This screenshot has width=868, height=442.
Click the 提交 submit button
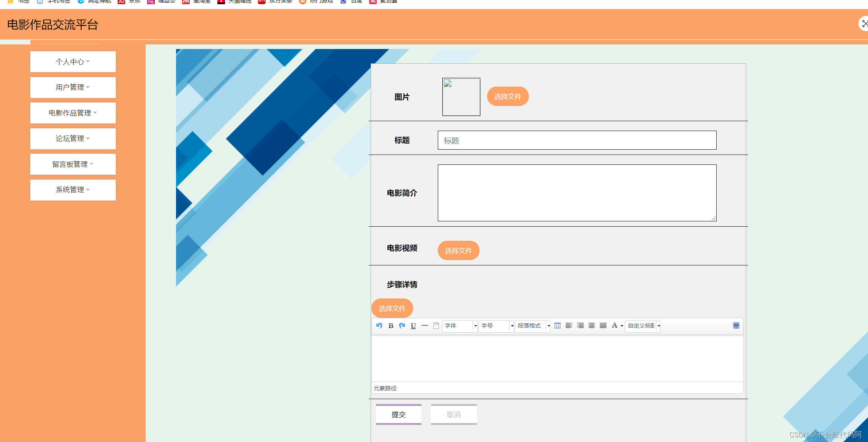point(398,414)
